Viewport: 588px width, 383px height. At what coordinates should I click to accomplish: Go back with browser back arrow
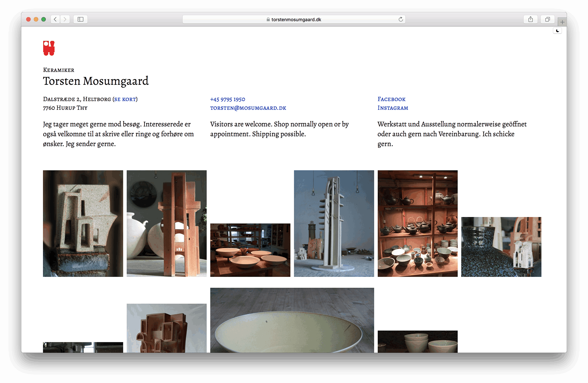click(55, 19)
